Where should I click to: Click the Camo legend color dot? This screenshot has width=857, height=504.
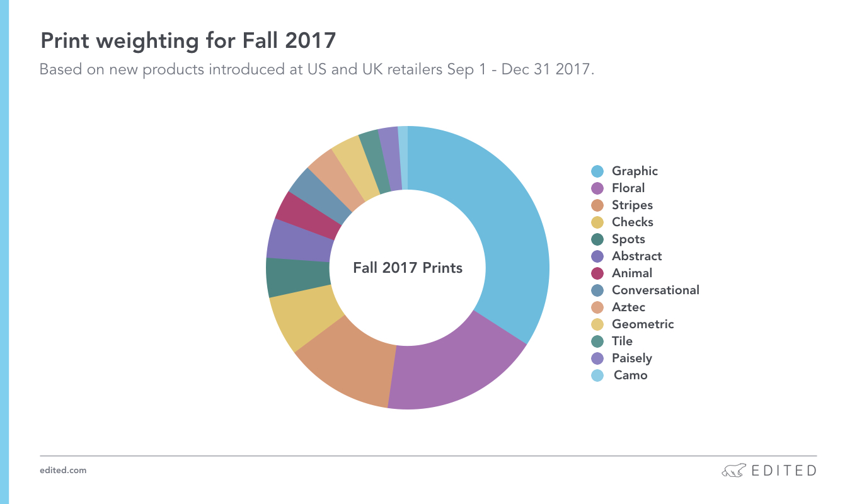click(x=598, y=375)
